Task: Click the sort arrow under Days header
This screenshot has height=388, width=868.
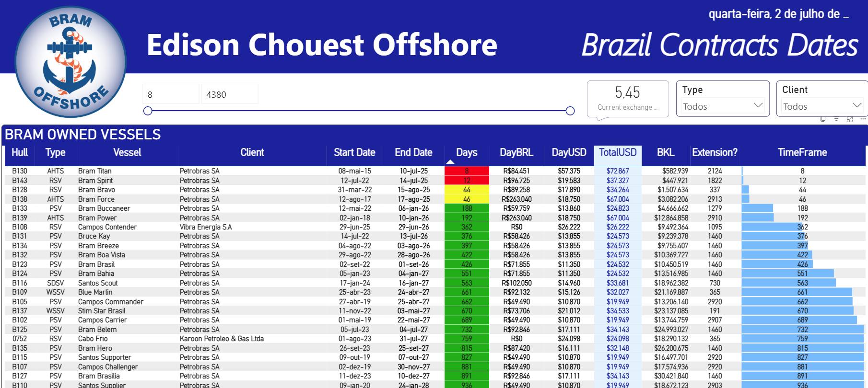Action: 450,162
